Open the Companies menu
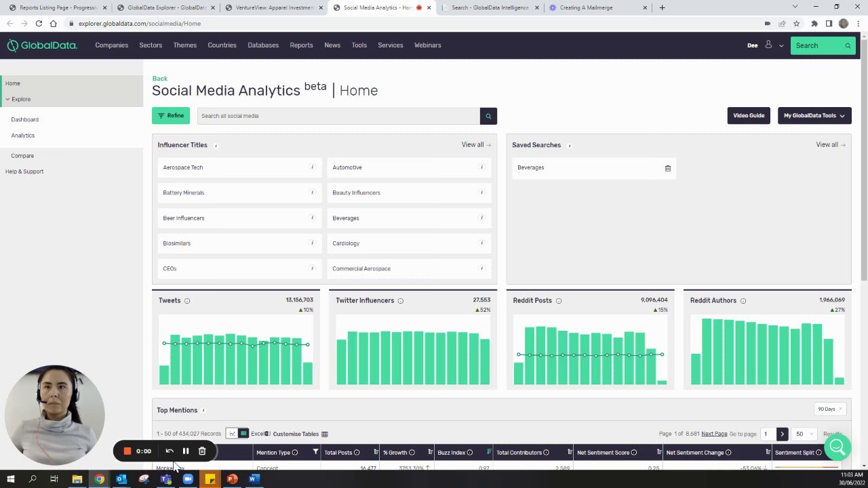 coord(111,45)
